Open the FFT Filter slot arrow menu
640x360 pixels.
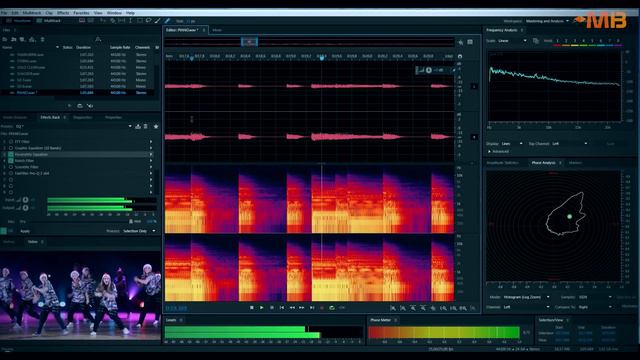point(151,142)
